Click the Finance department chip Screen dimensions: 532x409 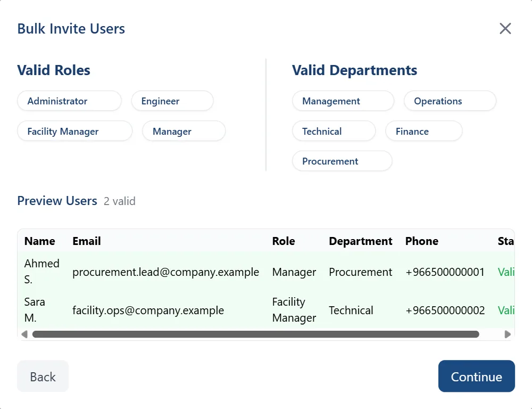pyautogui.click(x=424, y=131)
